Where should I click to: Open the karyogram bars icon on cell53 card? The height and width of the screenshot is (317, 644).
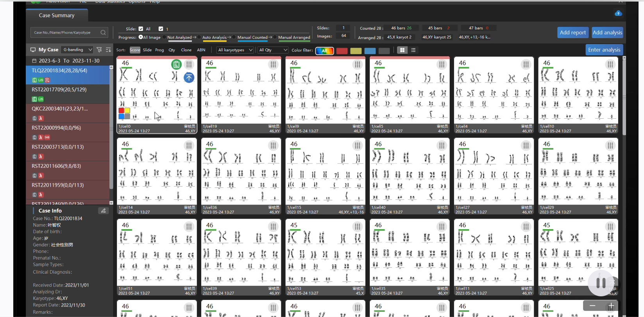pyautogui.click(x=358, y=227)
